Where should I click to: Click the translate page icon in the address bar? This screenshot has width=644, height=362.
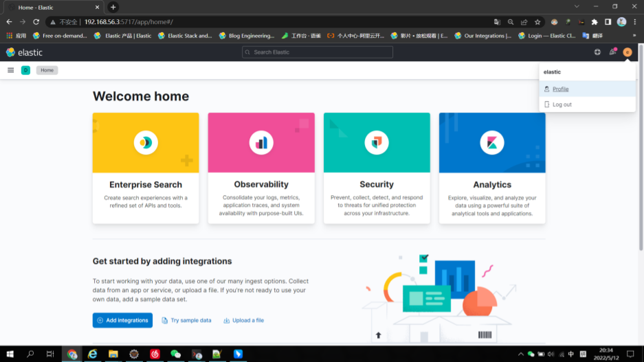coord(497,22)
